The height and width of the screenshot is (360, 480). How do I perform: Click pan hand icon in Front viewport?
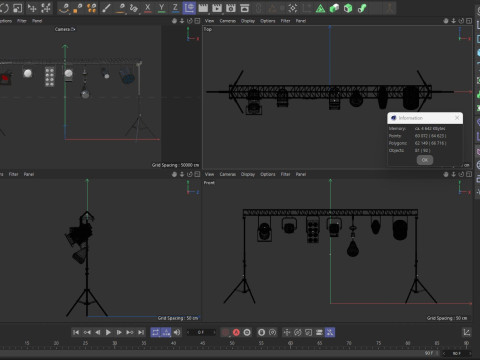446,174
